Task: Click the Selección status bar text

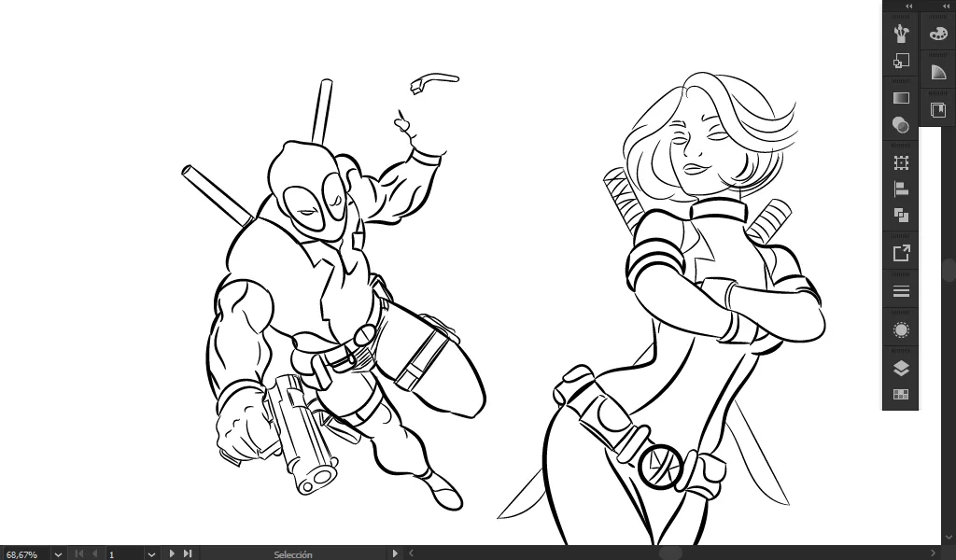Action: [x=293, y=554]
